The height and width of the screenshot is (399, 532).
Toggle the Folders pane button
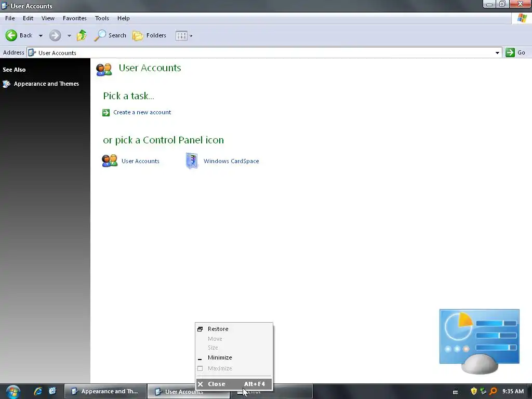[x=149, y=35]
